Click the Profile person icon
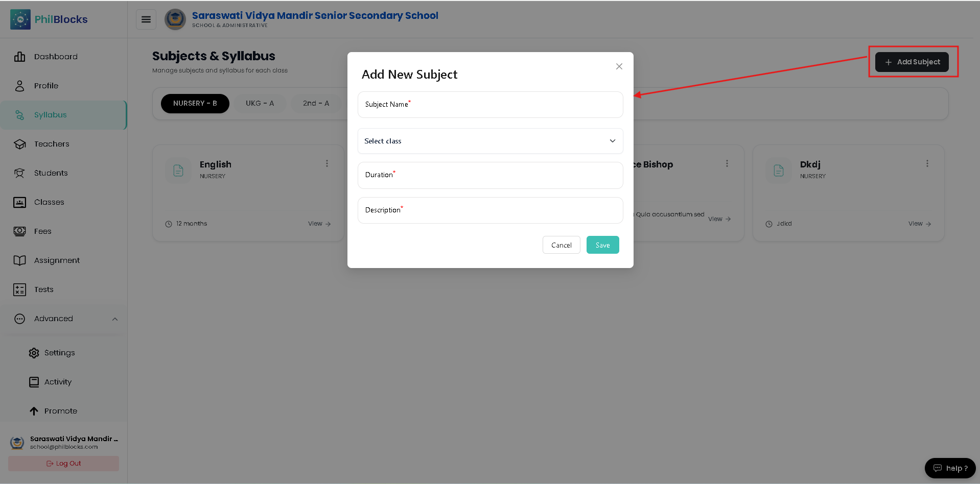980x484 pixels. point(19,86)
